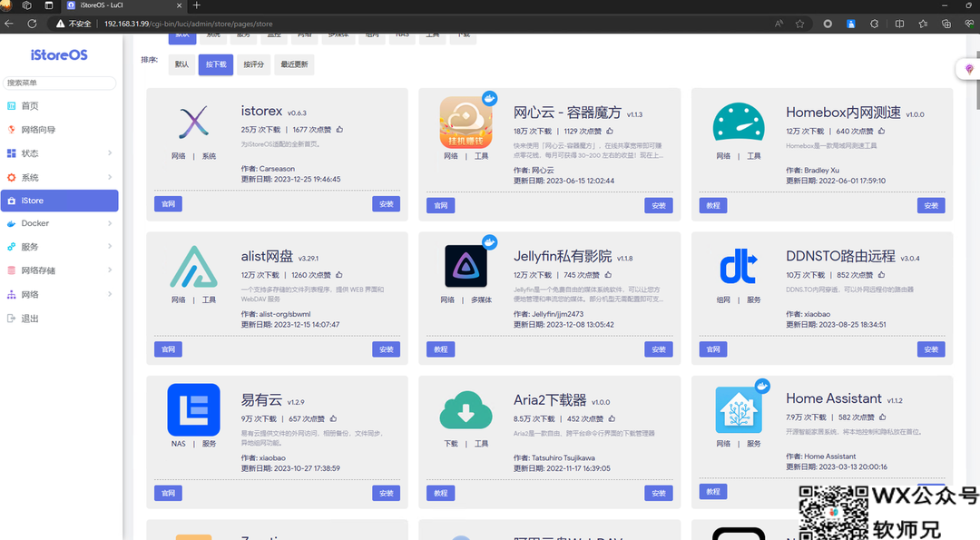Click the Jellyfin私有影院 app icon
This screenshot has height=540, width=980.
pos(465,266)
